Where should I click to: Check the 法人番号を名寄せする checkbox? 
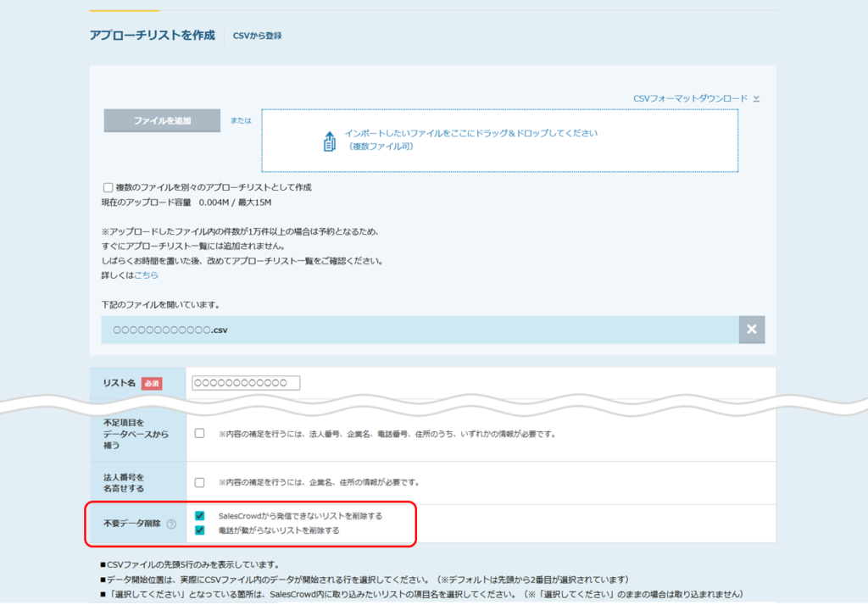[x=199, y=483]
